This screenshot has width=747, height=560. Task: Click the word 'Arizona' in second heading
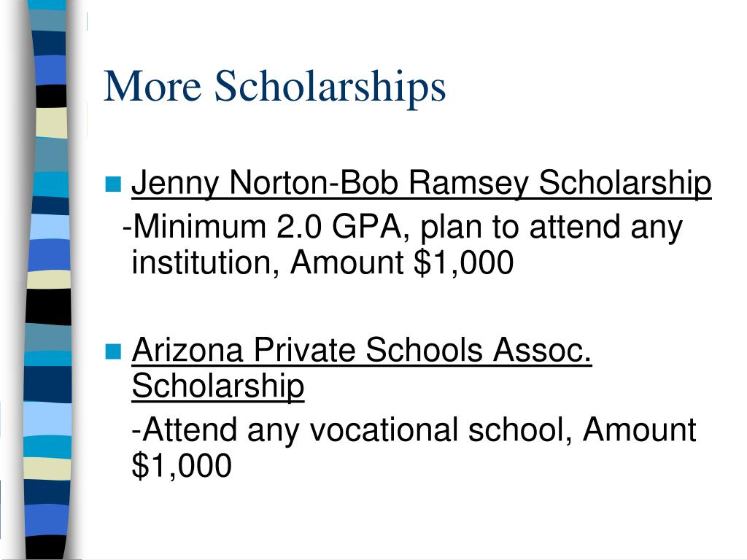tap(187, 350)
